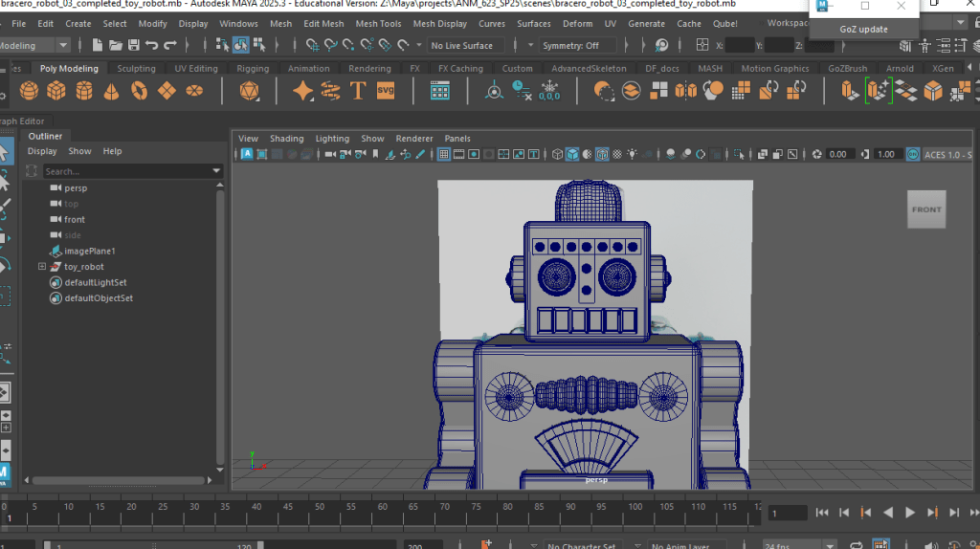This screenshot has height=549, width=980.
Task: Open the No Live Surface dropdown
Action: coord(462,45)
